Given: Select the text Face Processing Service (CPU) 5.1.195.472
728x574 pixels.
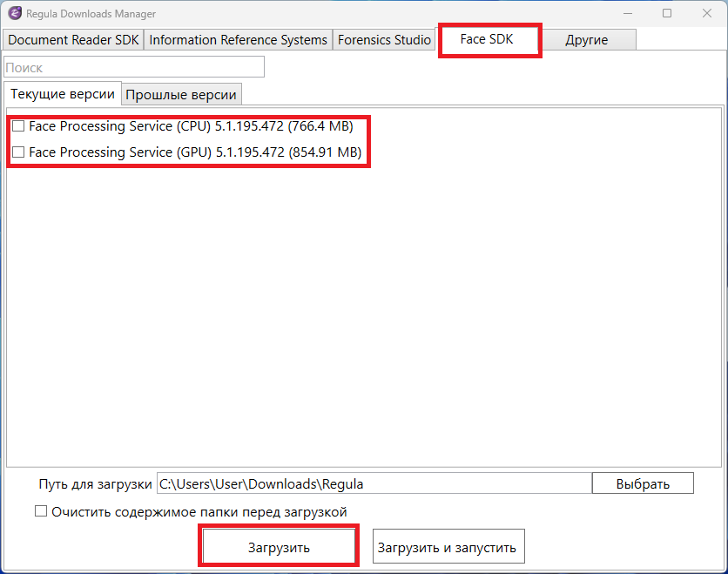Looking at the screenshot, I should 156,125.
